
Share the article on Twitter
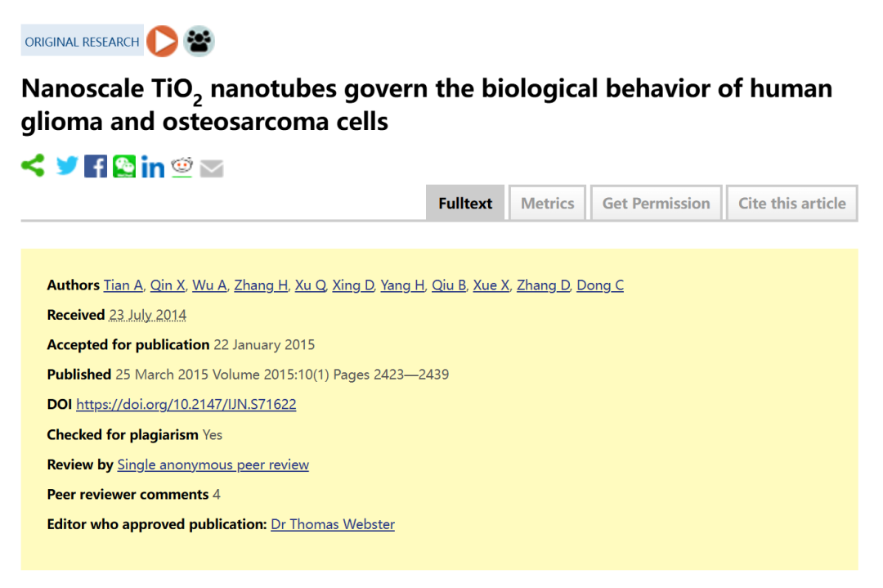click(67, 165)
